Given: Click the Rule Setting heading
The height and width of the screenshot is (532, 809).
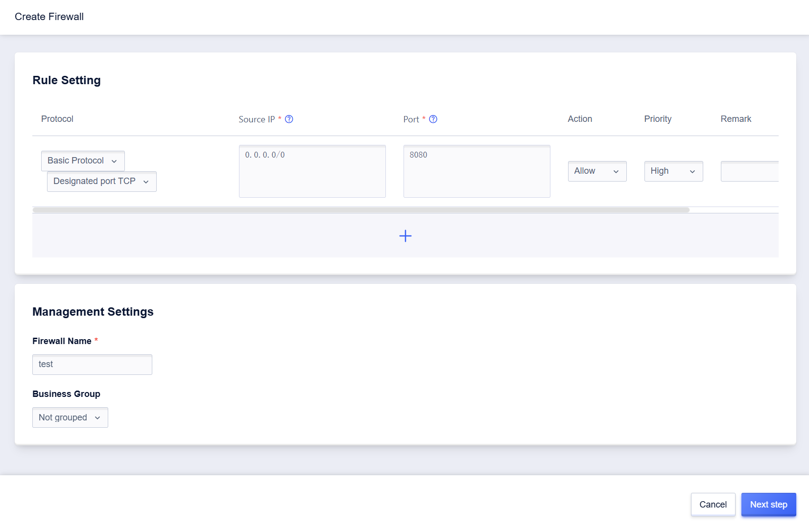Looking at the screenshot, I should 67,80.
